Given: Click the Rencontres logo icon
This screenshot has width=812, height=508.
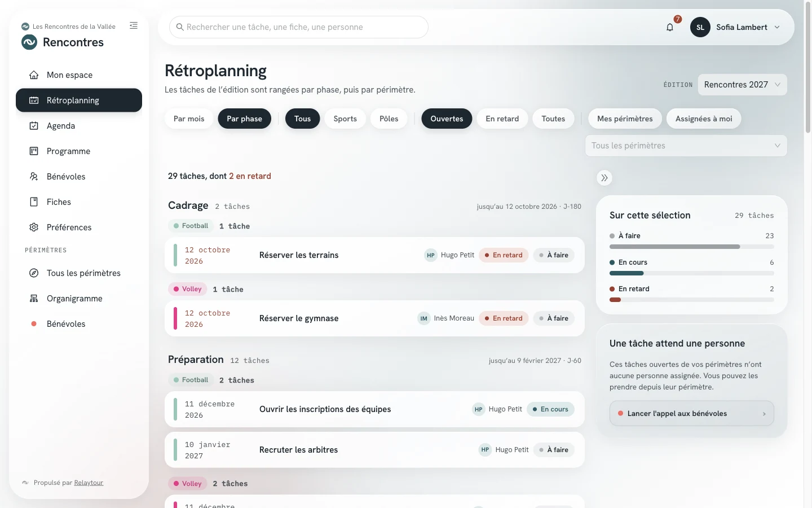Looking at the screenshot, I should (x=29, y=42).
